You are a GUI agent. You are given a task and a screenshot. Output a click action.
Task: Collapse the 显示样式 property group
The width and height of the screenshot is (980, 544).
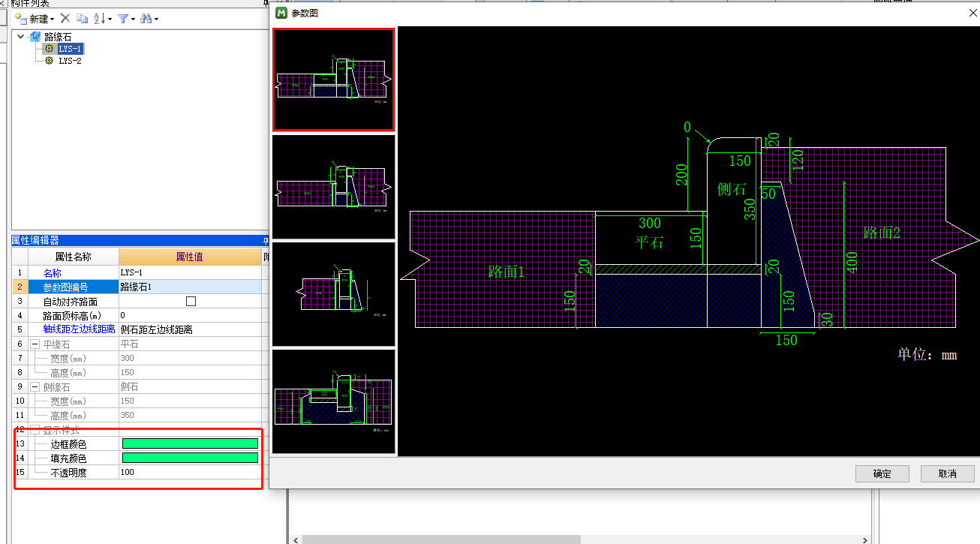point(35,430)
